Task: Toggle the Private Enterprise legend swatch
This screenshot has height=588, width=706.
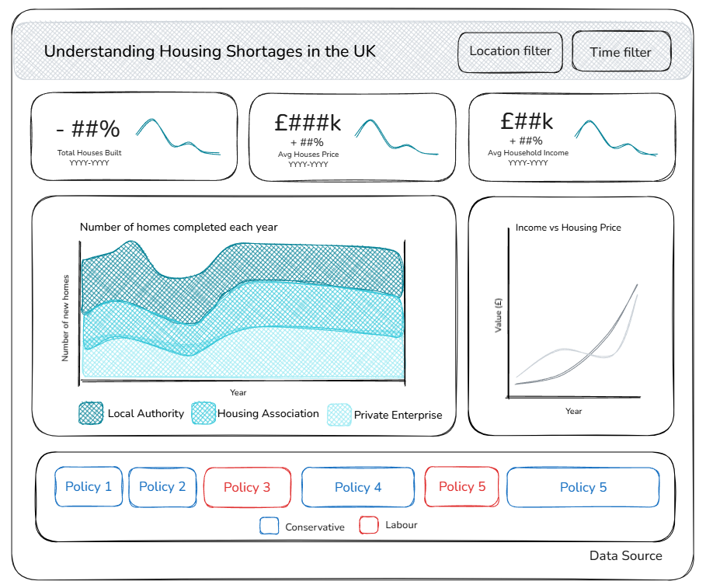Action: coord(339,415)
